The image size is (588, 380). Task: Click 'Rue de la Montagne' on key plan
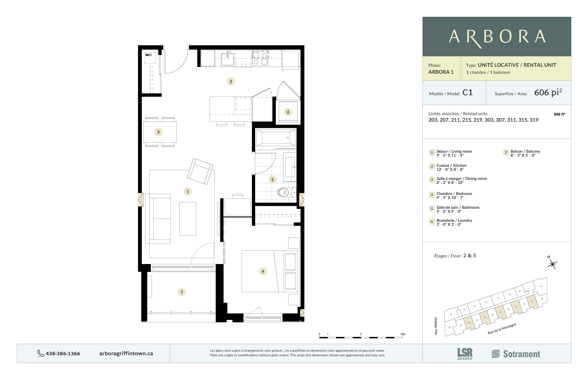click(502, 329)
